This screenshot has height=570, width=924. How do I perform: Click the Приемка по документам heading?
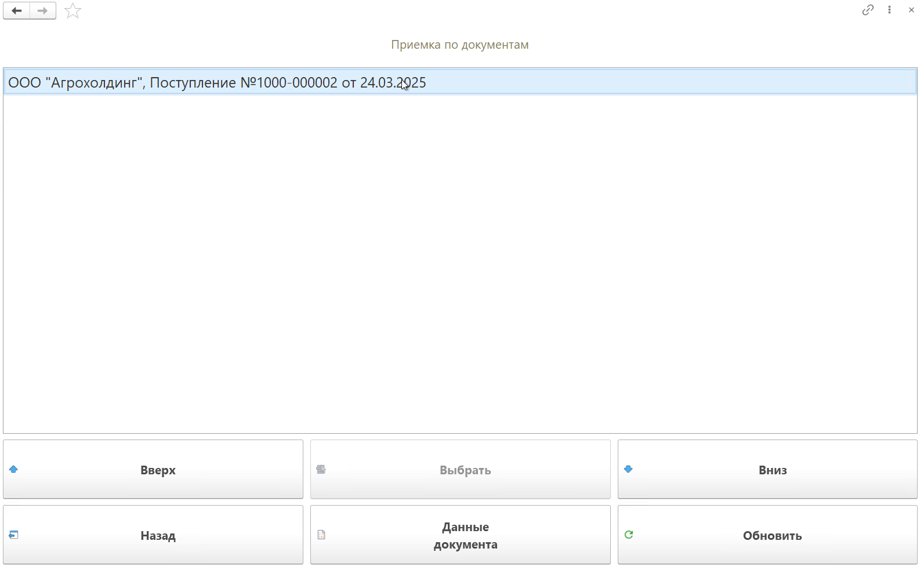(459, 45)
